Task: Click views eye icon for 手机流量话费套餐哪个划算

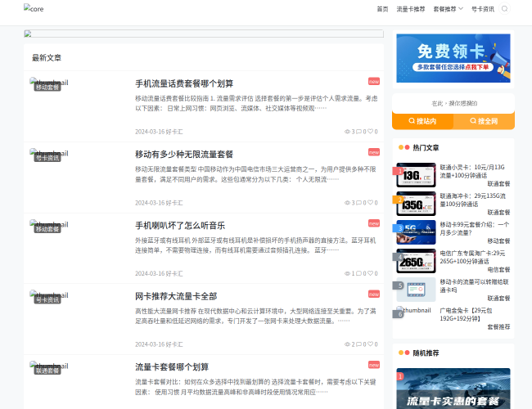Action: pos(347,132)
